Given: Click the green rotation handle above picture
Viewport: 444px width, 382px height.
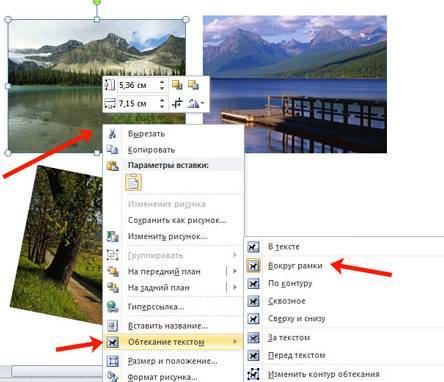Looking at the screenshot, I should [97, 3].
